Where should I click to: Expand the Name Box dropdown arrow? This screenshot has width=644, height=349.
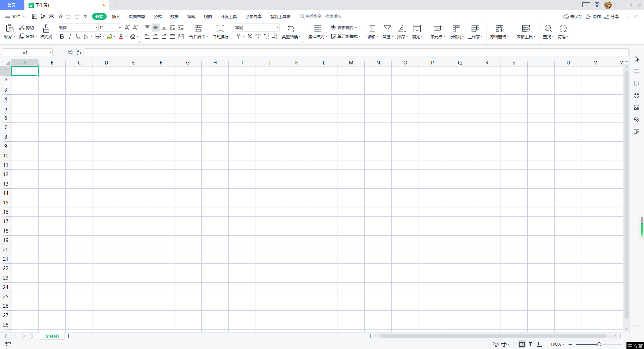tap(51, 53)
